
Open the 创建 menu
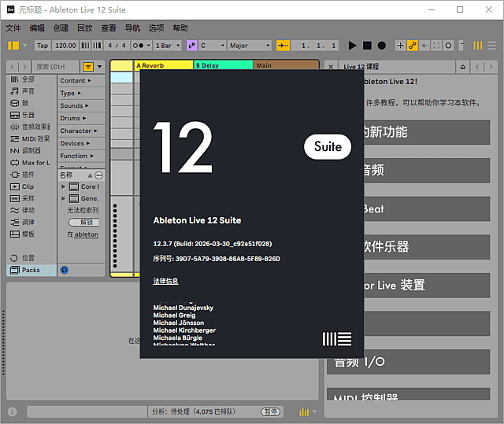(61, 28)
